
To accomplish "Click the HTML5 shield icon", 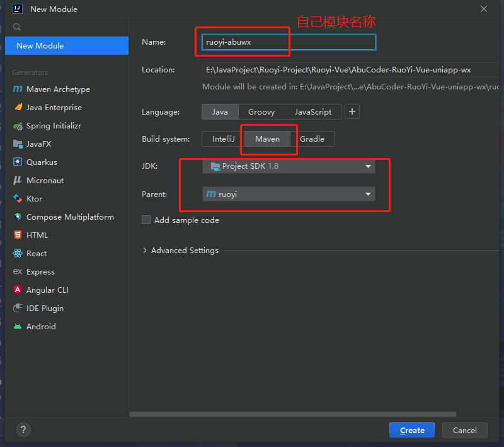I will pos(18,235).
